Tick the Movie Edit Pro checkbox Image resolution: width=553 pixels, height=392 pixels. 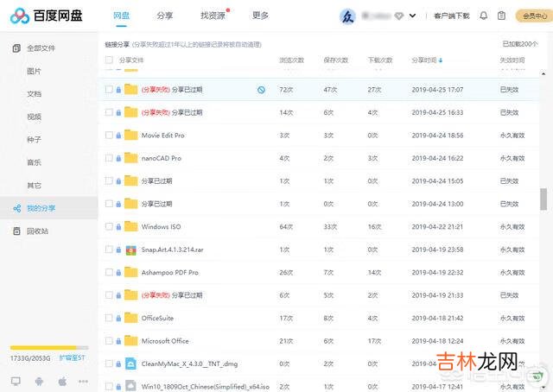(109, 136)
